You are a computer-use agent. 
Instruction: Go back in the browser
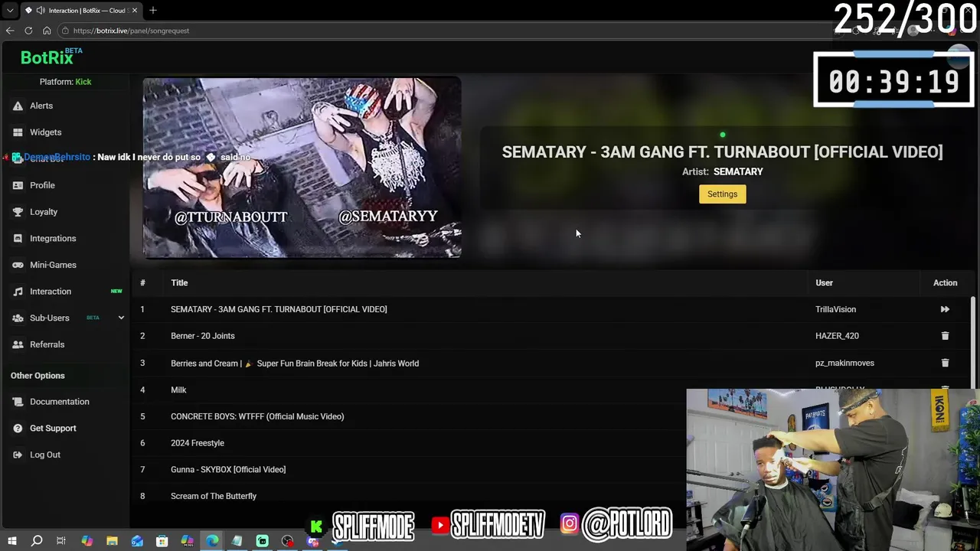[x=10, y=31]
